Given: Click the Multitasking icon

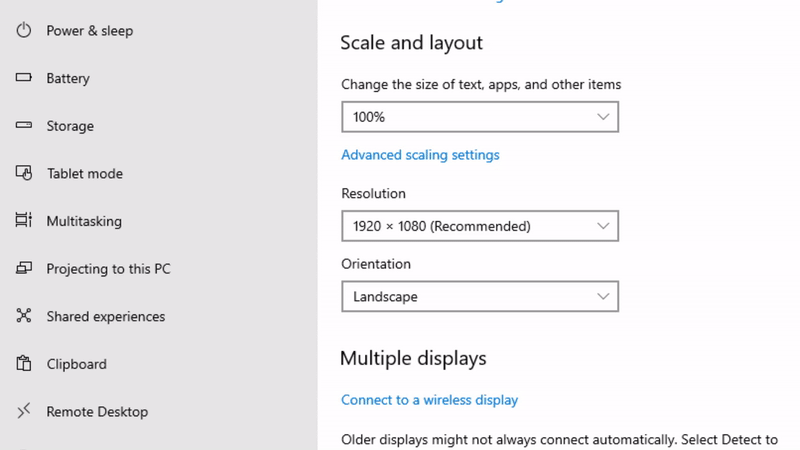Looking at the screenshot, I should point(25,221).
